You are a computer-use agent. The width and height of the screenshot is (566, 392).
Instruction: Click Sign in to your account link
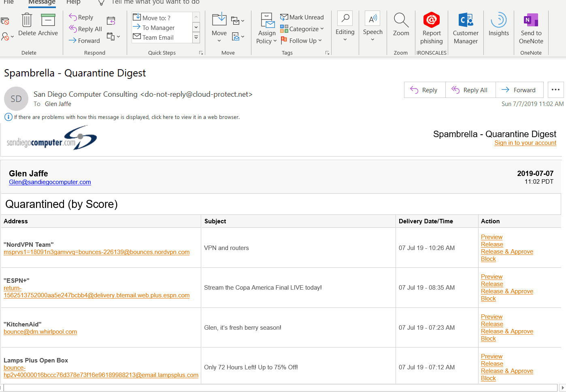pos(525,143)
